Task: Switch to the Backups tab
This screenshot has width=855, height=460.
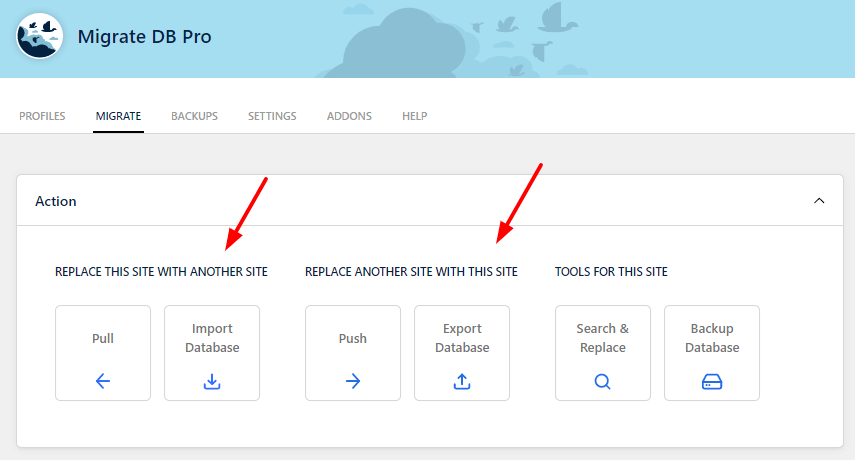Action: (x=194, y=116)
